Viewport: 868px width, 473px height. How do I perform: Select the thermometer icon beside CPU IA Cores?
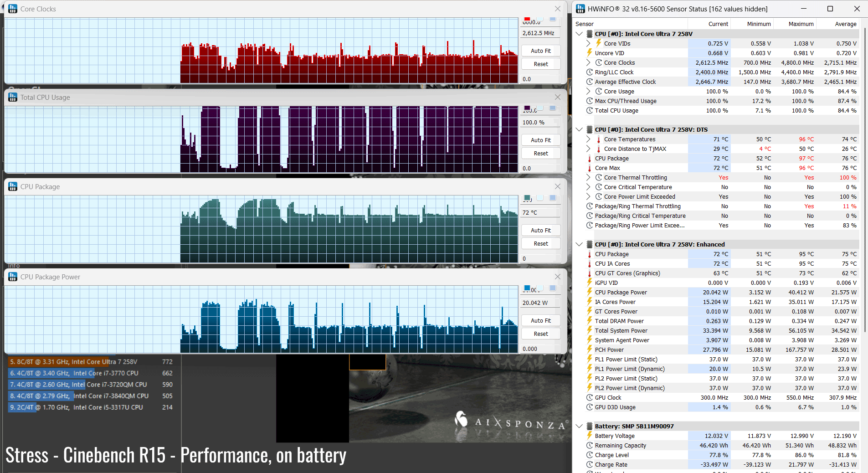coord(590,264)
